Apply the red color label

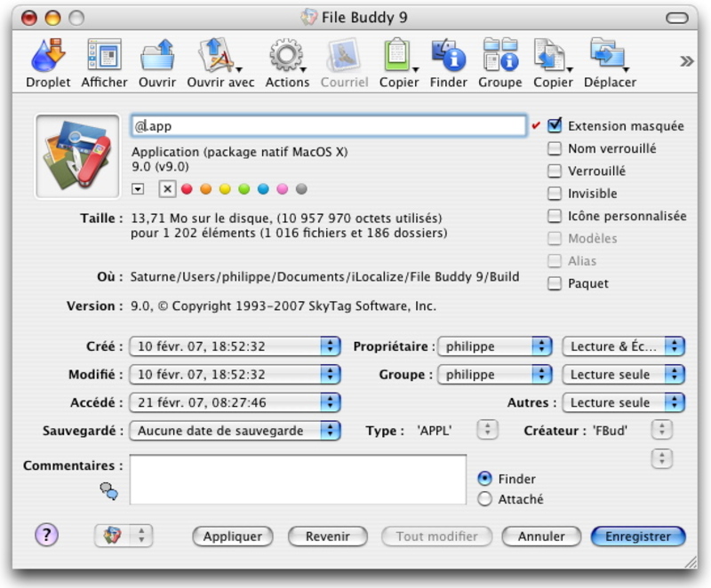[187, 189]
